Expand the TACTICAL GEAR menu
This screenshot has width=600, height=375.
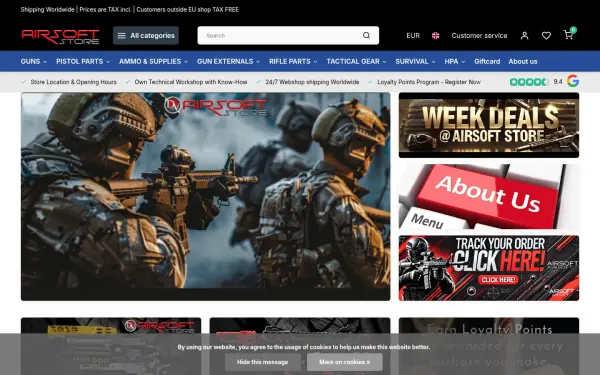point(356,61)
